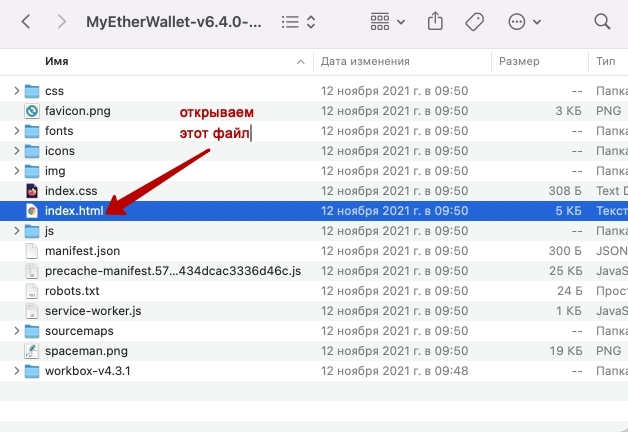Go forward with the right arrow
Screen dimensions: 628x432
point(61,22)
